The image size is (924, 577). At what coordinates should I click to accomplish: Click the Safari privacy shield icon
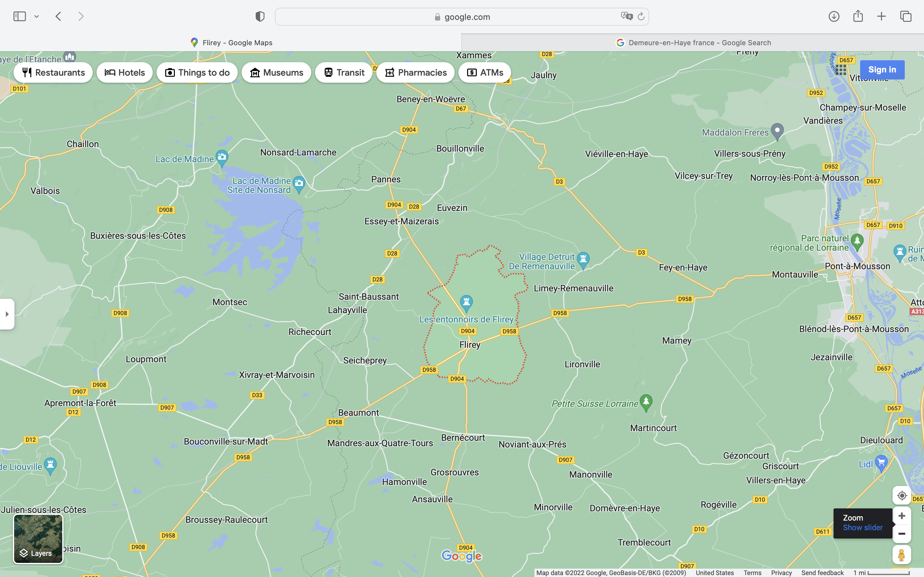[x=260, y=16]
